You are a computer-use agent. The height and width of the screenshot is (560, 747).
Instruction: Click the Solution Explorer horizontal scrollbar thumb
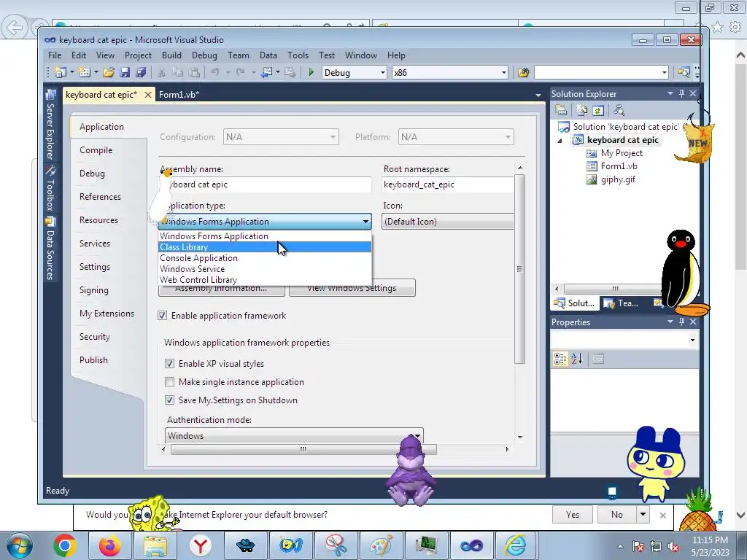(x=615, y=289)
